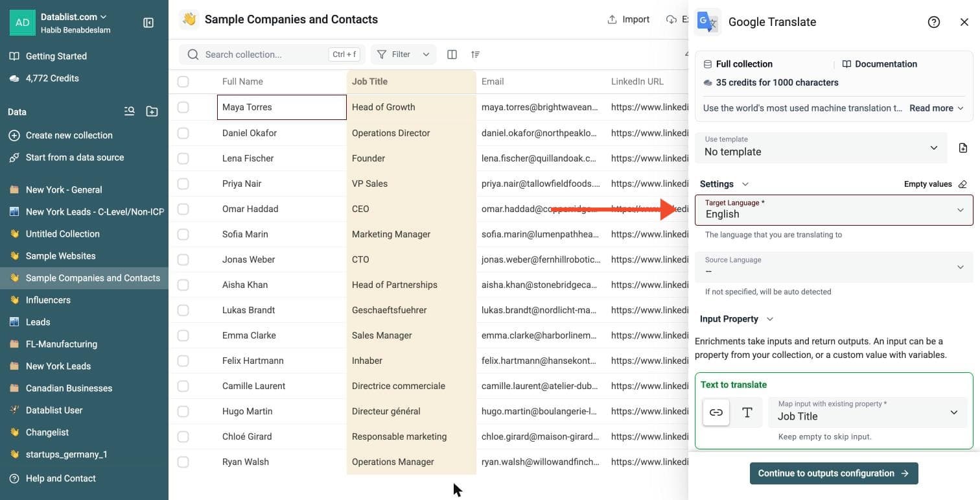
Task: Open the sort icon in the toolbar
Action: [476, 54]
